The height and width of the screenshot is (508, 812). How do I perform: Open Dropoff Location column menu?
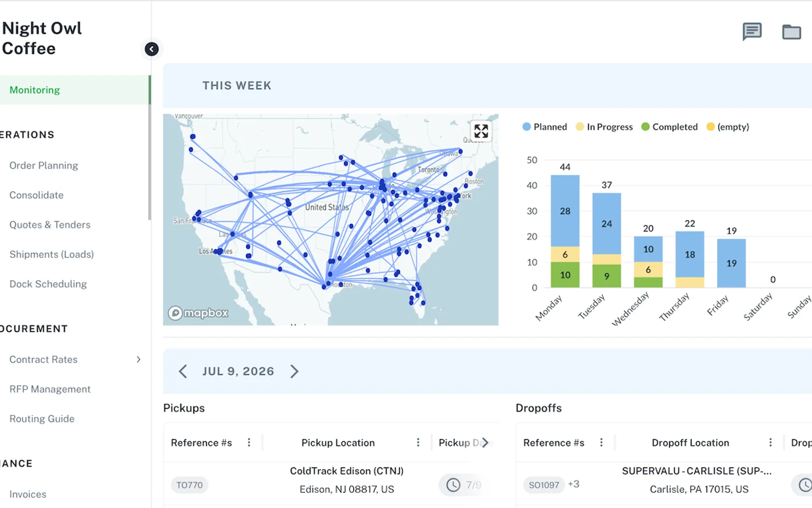pos(770,442)
